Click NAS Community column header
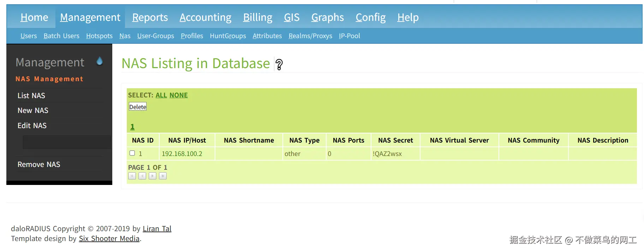644x252 pixels. (x=533, y=140)
